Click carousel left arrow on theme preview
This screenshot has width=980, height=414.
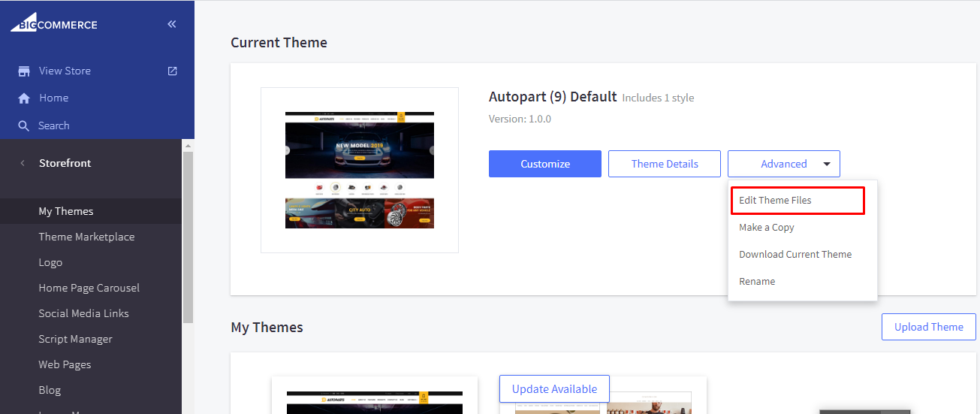point(285,150)
